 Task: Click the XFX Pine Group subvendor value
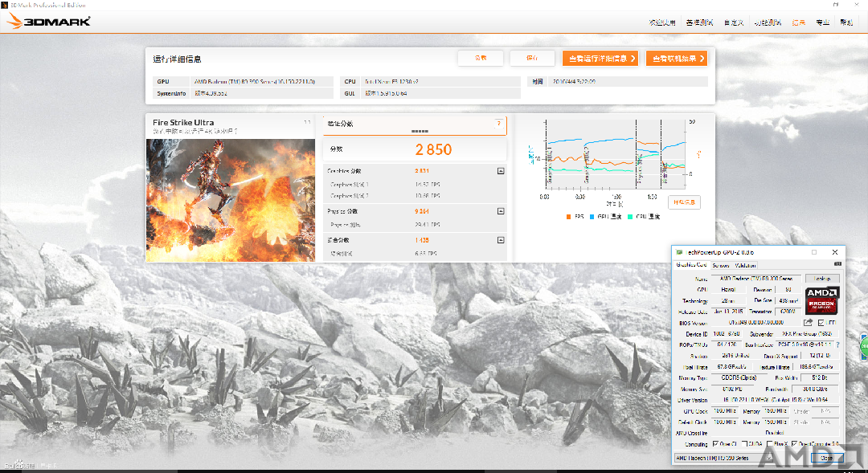tap(808, 333)
